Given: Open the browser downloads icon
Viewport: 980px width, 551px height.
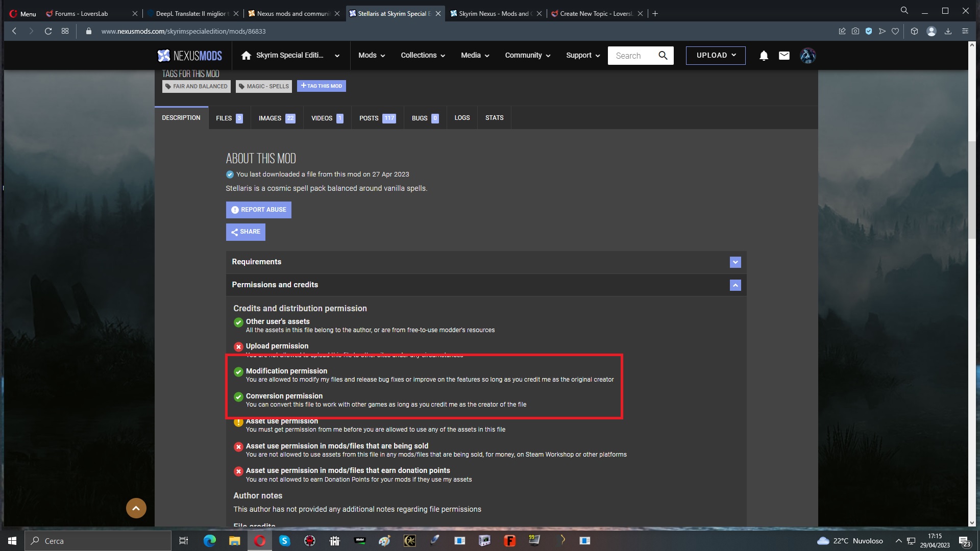Looking at the screenshot, I should (948, 31).
